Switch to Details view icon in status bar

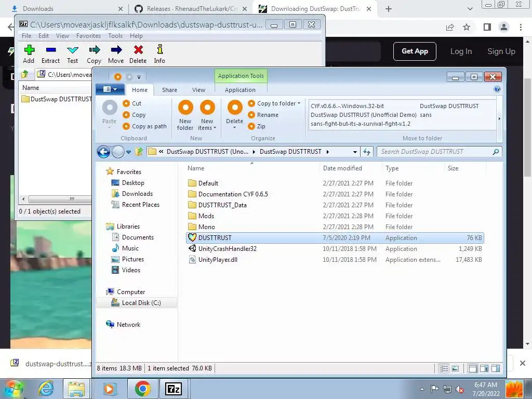tap(444, 368)
